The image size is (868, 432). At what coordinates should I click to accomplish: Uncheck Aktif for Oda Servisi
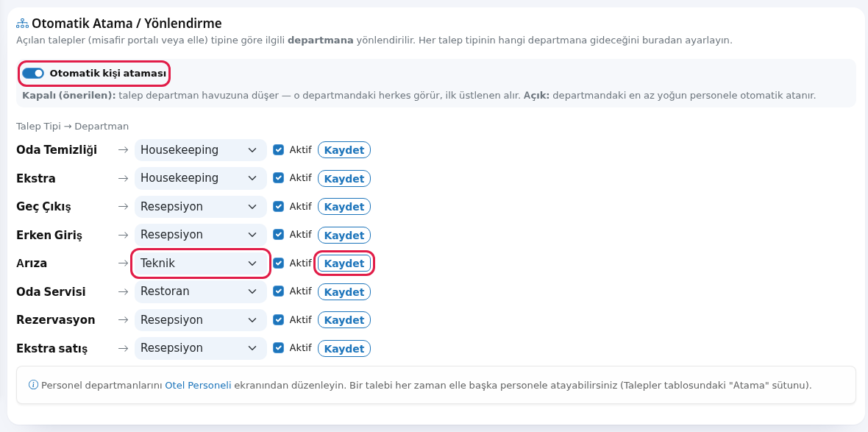(x=279, y=291)
